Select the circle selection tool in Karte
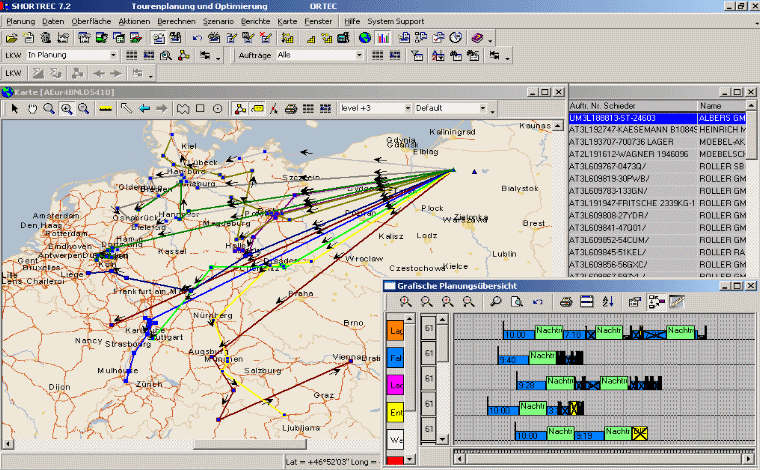Viewport: 760px width, 470px height. pos(218,109)
